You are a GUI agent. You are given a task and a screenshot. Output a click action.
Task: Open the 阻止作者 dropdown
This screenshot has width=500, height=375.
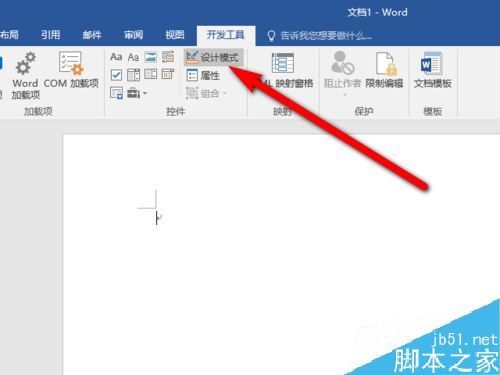[x=343, y=74]
